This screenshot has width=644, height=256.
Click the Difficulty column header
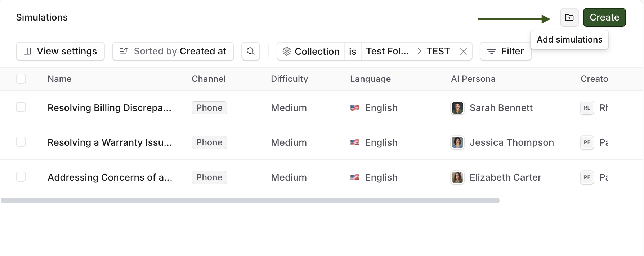(289, 79)
